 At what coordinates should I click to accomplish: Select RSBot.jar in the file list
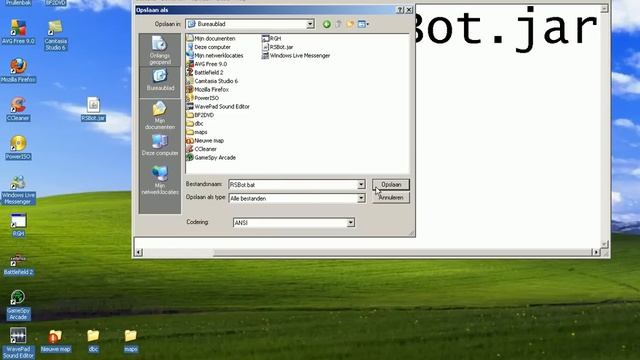(x=278, y=47)
